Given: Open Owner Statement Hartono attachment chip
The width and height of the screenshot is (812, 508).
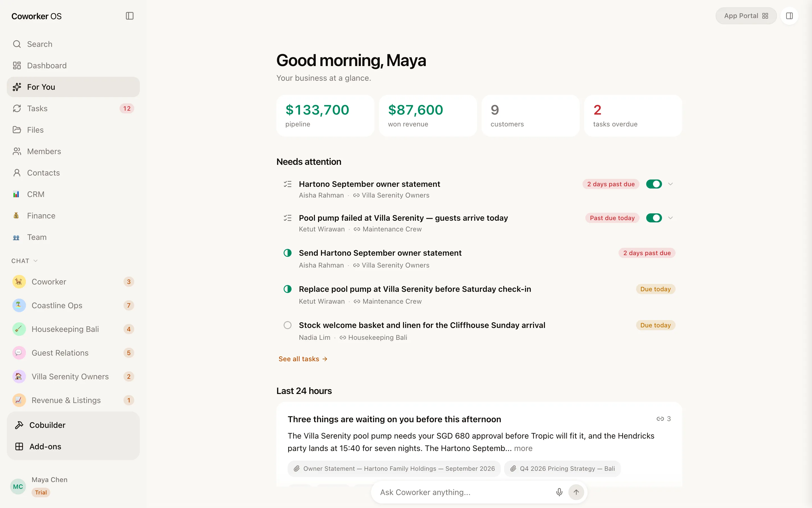Looking at the screenshot, I should (x=394, y=469).
